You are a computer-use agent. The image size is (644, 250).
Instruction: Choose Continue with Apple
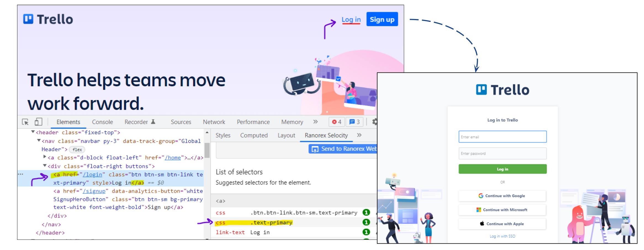coord(502,224)
